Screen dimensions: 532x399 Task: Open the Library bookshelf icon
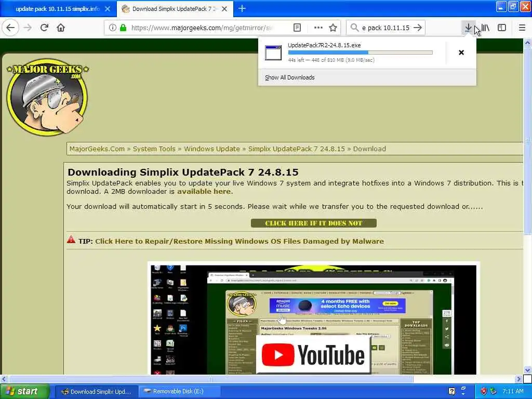[485, 28]
